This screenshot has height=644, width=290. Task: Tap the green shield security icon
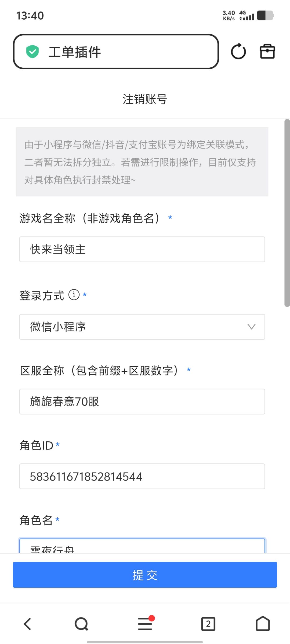tap(32, 52)
